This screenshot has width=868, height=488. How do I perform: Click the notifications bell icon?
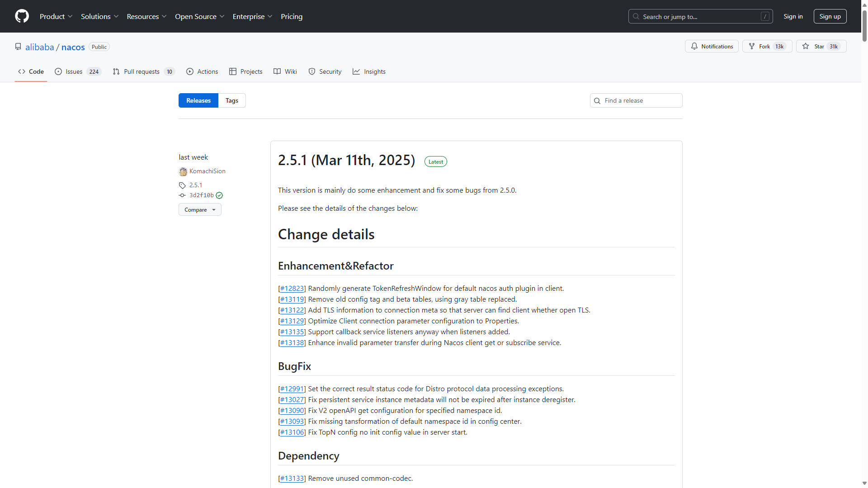click(x=694, y=46)
